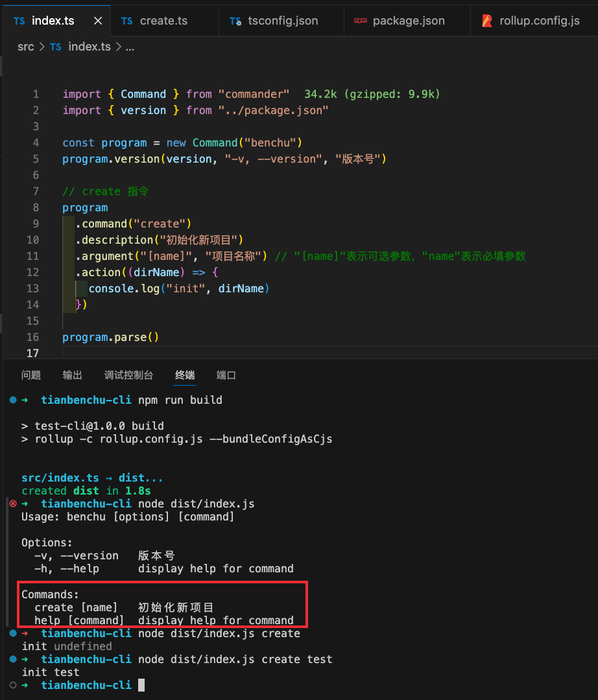Select the index.ts breadcrumb segment
This screenshot has height=700, width=598.
90,47
